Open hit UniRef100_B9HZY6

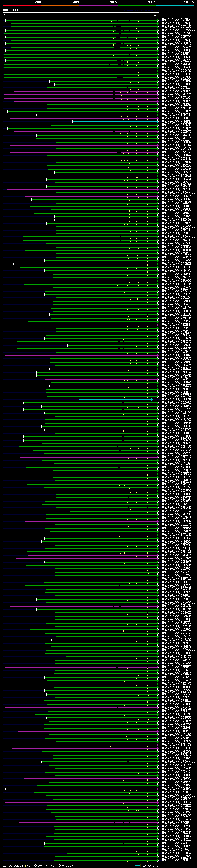[177, 94]
